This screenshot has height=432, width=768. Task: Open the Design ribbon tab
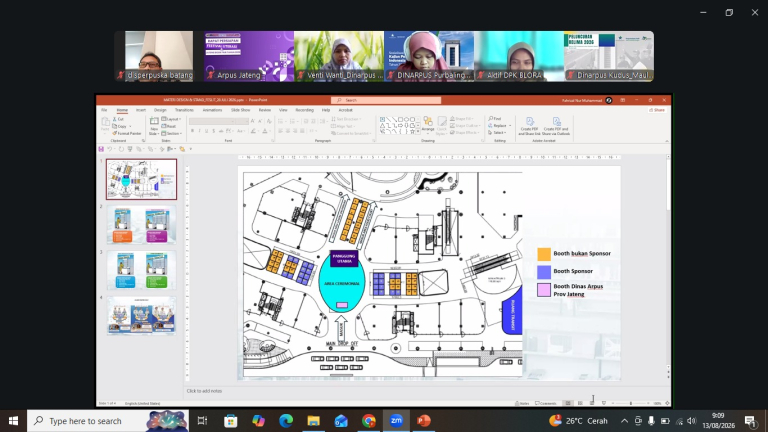[x=160, y=110]
